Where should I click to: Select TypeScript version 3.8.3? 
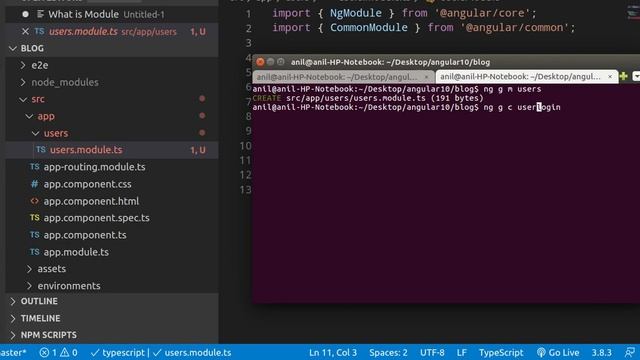[602, 353]
